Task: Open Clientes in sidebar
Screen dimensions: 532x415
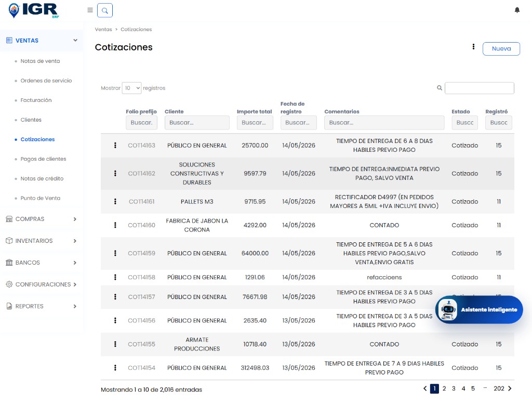Action: click(31, 120)
